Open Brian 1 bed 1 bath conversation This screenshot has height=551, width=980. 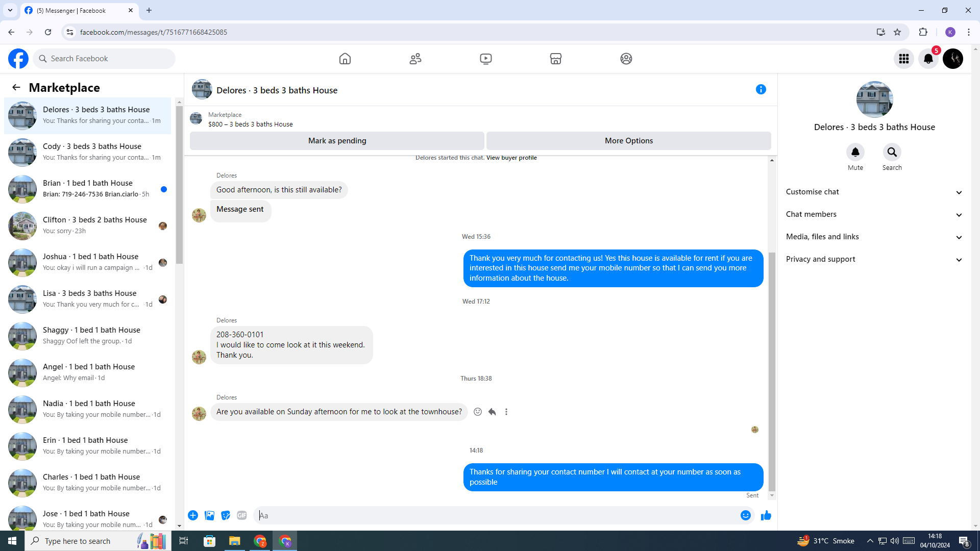[87, 189]
